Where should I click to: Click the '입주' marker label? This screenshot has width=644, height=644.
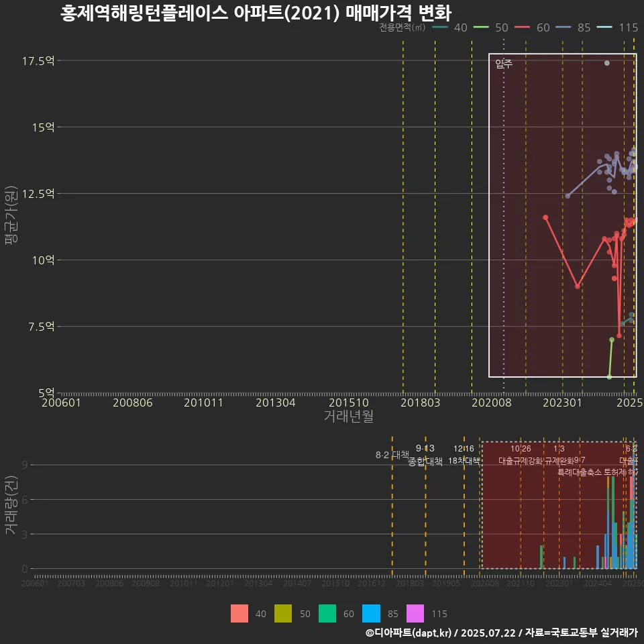click(x=504, y=64)
